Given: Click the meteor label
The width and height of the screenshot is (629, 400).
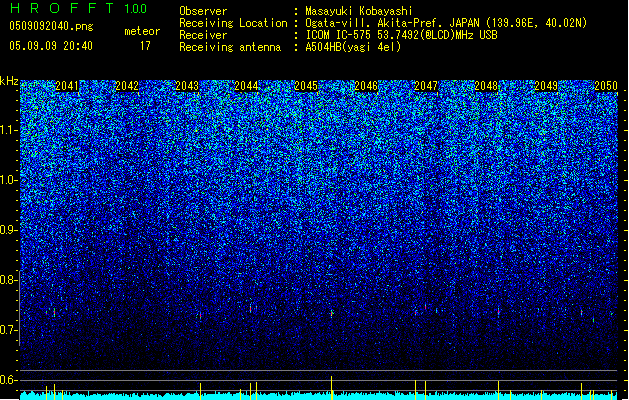Looking at the screenshot, I should pyautogui.click(x=142, y=31).
